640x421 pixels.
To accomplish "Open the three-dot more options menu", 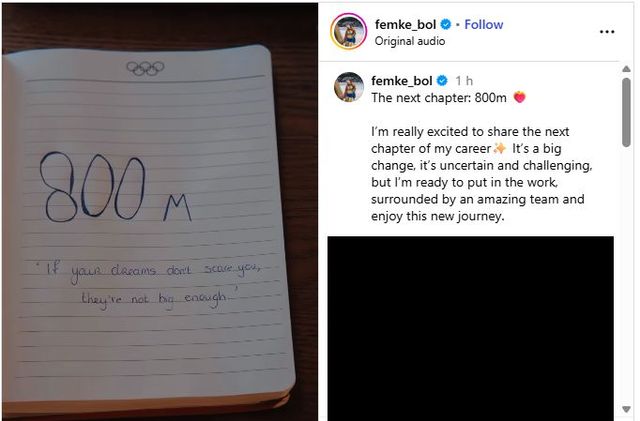I will point(607,31).
